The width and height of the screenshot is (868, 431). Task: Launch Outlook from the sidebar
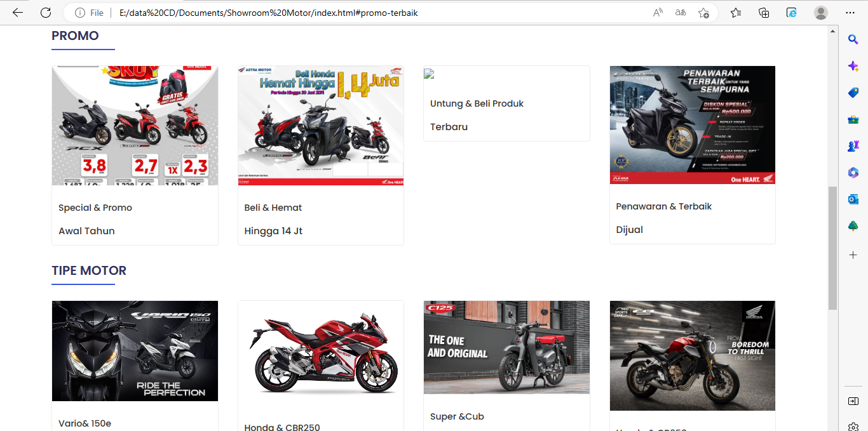pyautogui.click(x=853, y=199)
